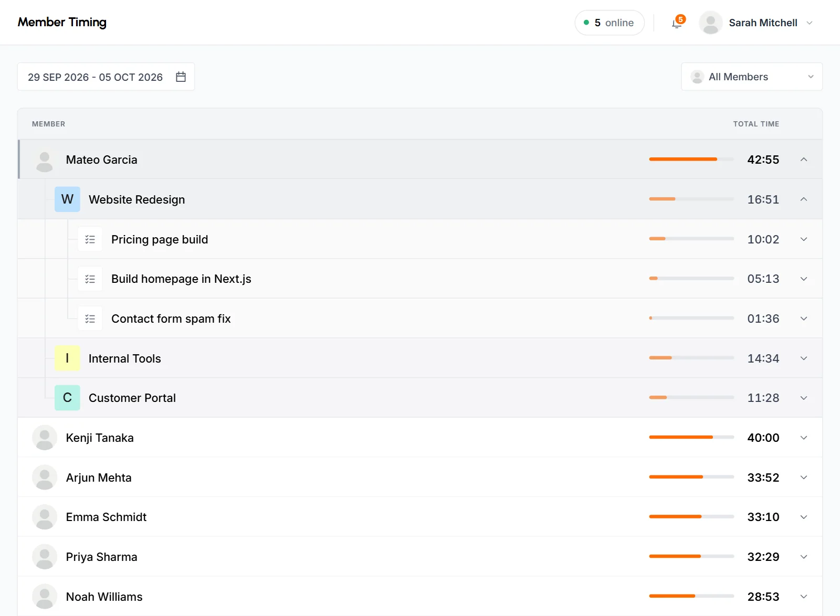
Task: Expand the Pricing page build task
Action: tap(804, 239)
